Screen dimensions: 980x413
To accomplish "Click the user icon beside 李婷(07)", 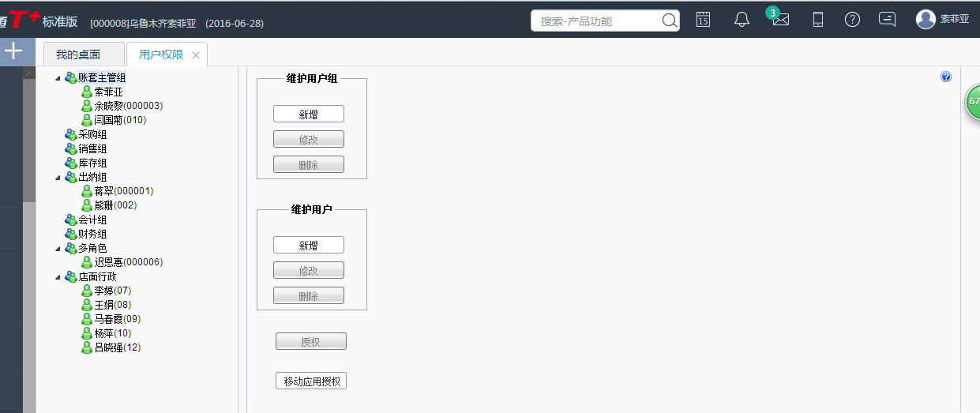I will tap(87, 291).
